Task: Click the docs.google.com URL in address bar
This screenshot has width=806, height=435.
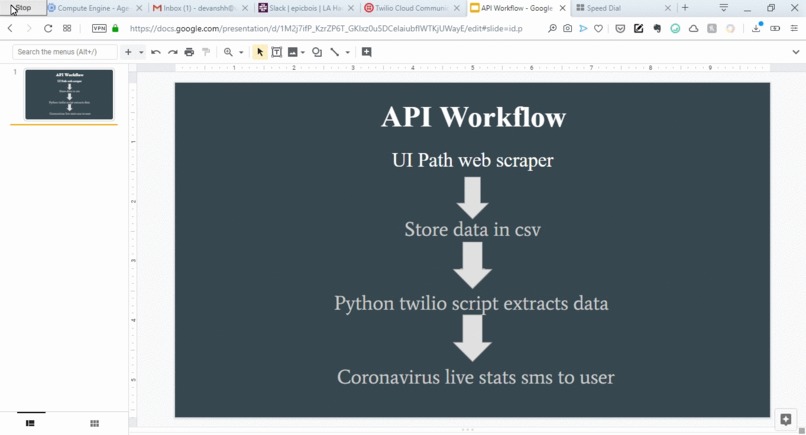Action: (326, 28)
